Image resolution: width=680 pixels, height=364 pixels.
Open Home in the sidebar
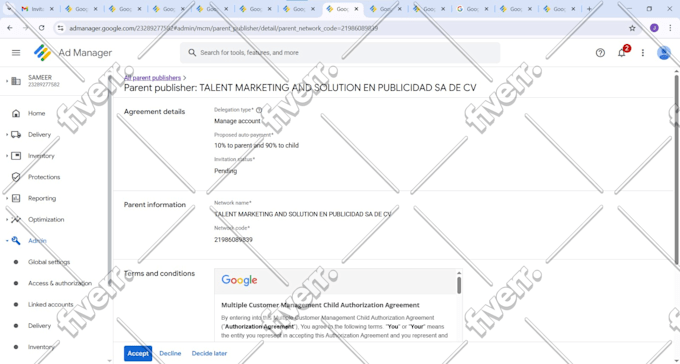[36, 113]
